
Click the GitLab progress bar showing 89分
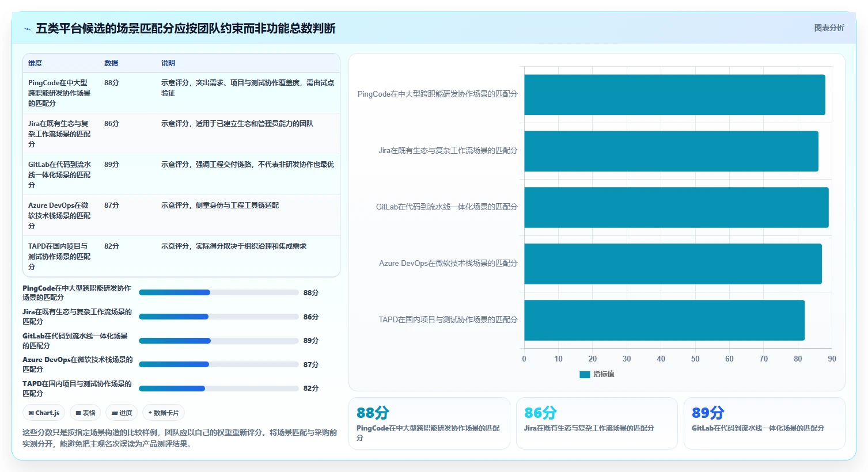click(219, 341)
